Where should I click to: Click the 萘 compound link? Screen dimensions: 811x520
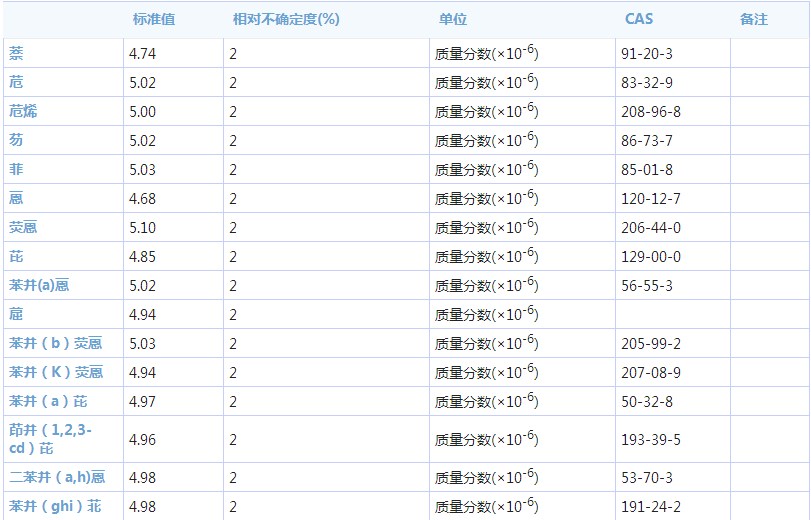[16, 53]
